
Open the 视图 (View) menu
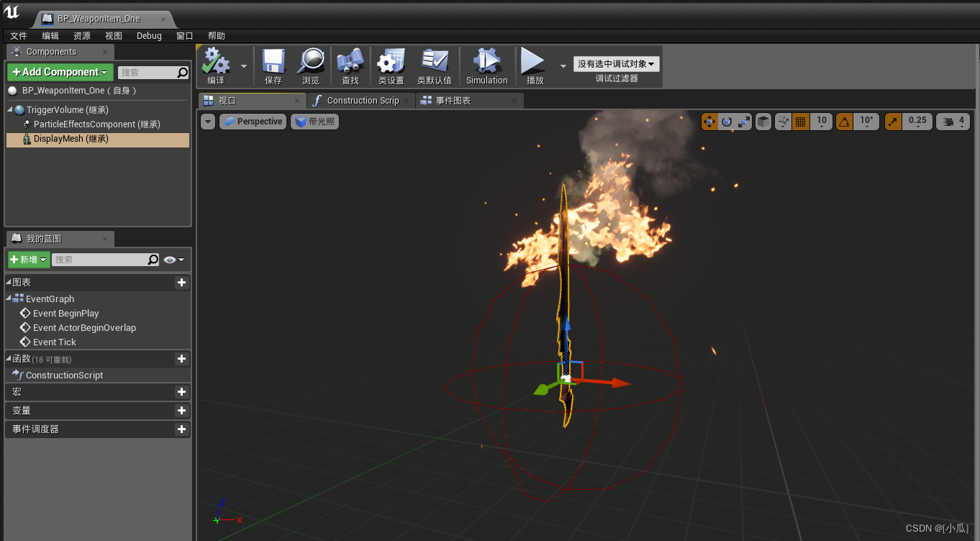114,36
